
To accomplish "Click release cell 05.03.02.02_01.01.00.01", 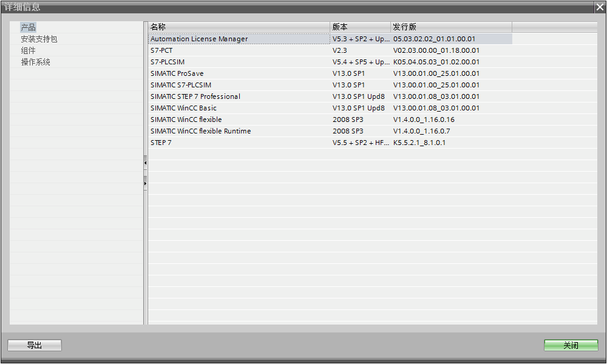I will 451,39.
